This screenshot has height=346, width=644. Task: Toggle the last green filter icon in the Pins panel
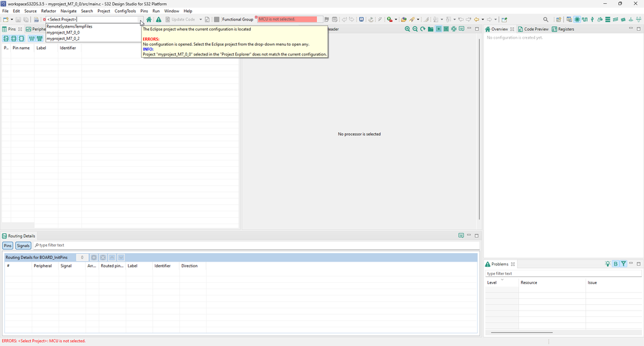point(39,38)
